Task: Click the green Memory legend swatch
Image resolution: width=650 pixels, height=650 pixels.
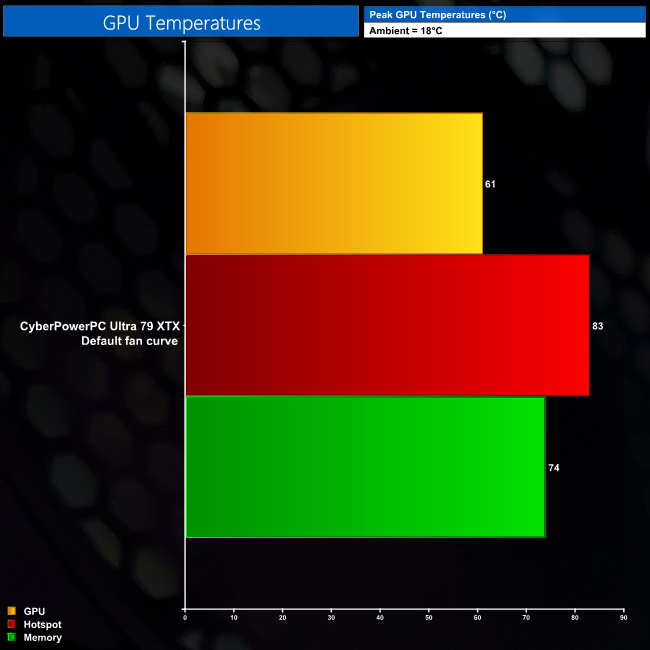Action: tap(12, 637)
